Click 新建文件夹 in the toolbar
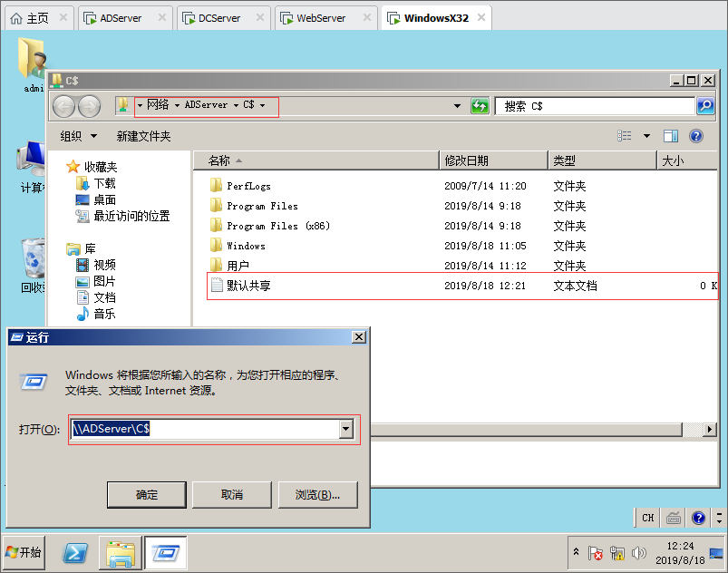 click(x=143, y=136)
